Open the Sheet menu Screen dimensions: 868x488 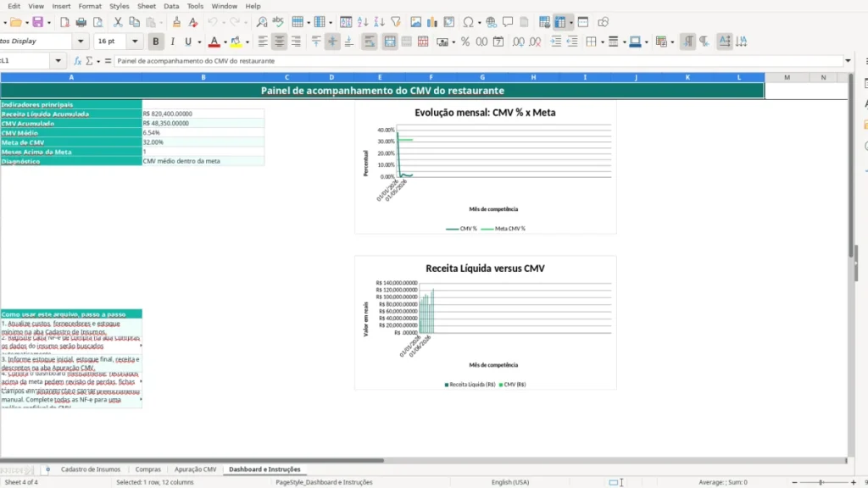(x=146, y=6)
